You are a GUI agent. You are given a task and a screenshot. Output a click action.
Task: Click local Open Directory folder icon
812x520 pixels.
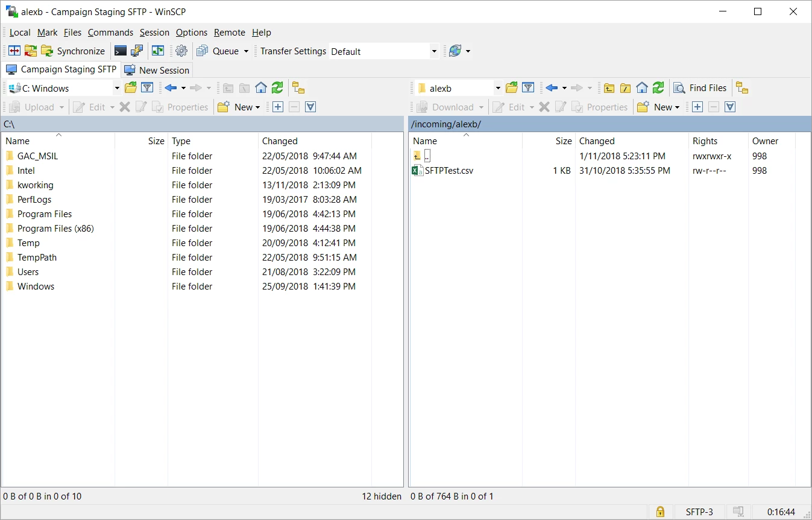(131, 88)
